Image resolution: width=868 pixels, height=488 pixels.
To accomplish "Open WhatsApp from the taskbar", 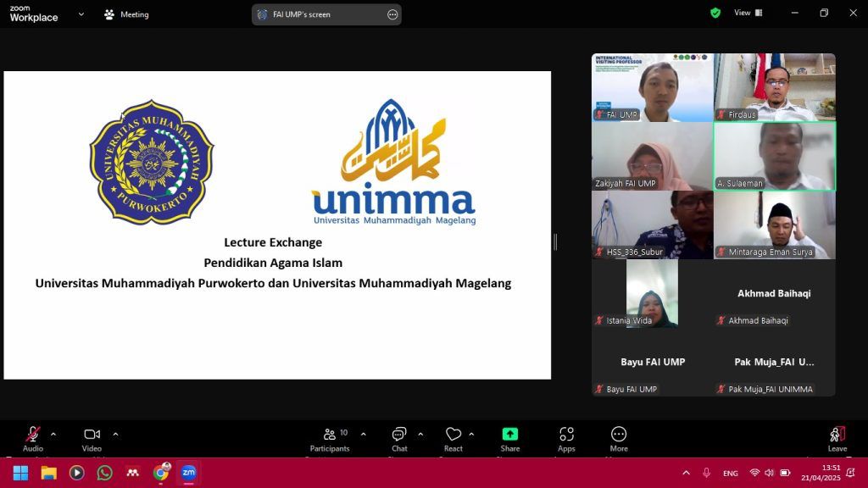I will tap(104, 473).
